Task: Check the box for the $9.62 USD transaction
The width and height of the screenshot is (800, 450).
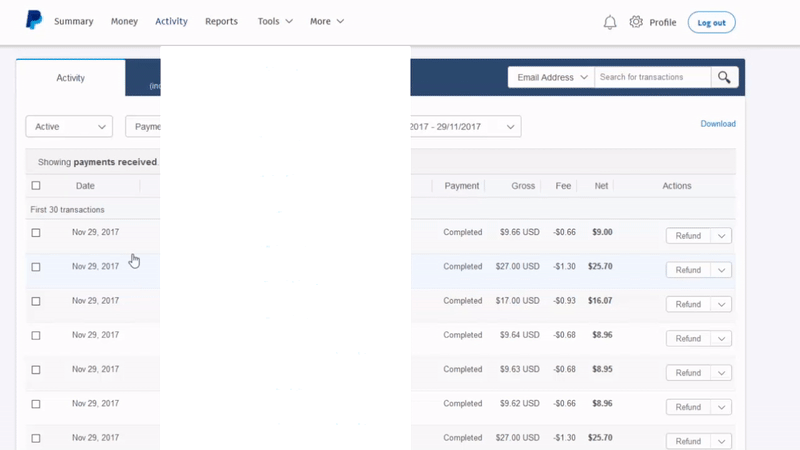Action: click(36, 404)
